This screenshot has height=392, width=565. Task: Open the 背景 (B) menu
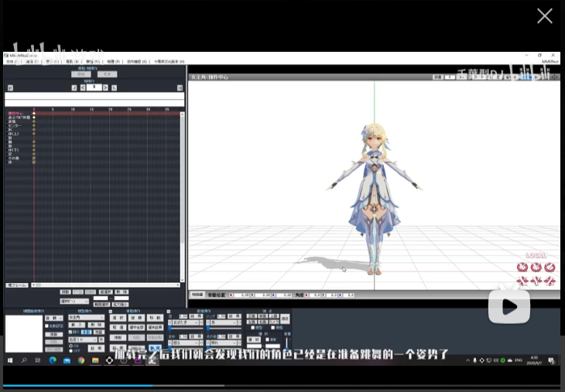click(x=72, y=62)
